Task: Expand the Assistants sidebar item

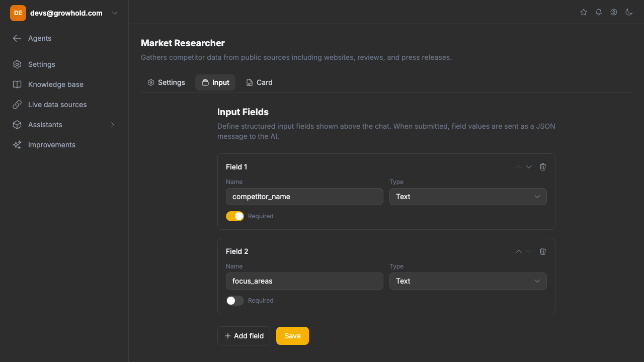Action: pos(113,124)
